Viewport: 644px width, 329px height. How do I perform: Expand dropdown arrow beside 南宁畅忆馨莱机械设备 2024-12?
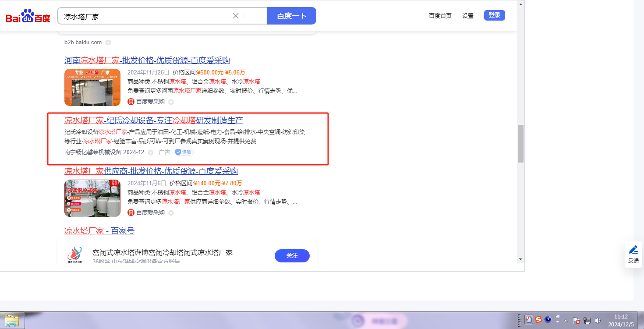pyautogui.click(x=150, y=152)
